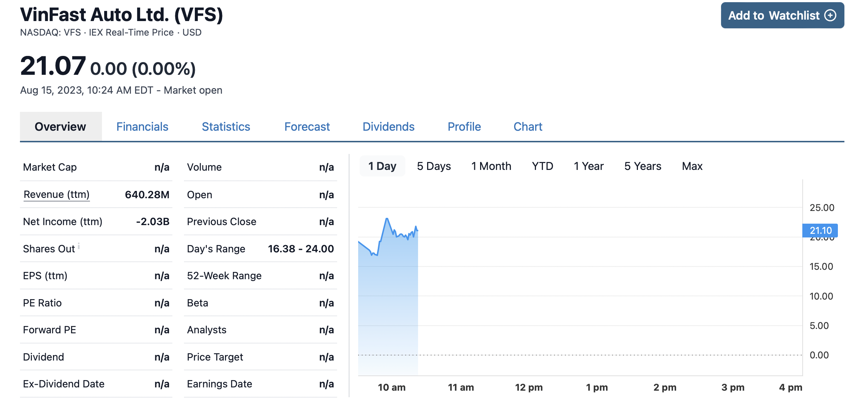The height and width of the screenshot is (411, 868).
Task: Select the Max chart range
Action: click(692, 166)
